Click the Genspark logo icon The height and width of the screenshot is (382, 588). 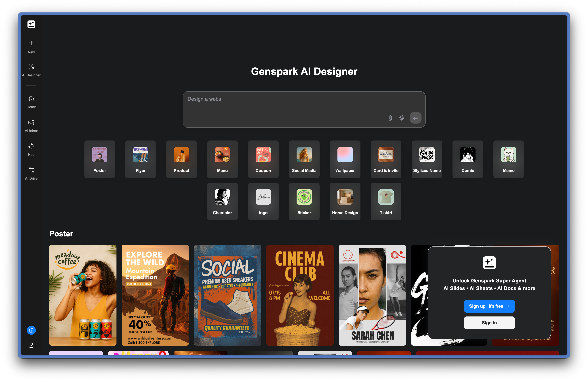(x=31, y=24)
